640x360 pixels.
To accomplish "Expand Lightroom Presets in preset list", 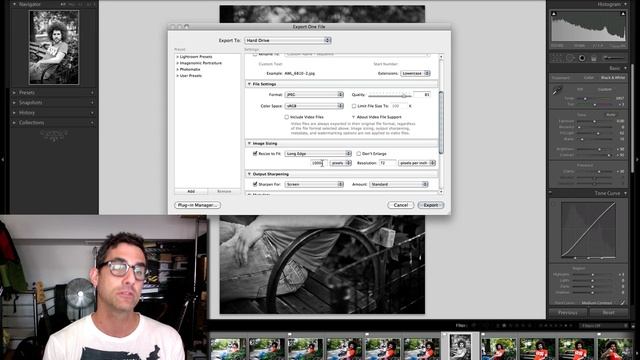I will point(178,57).
